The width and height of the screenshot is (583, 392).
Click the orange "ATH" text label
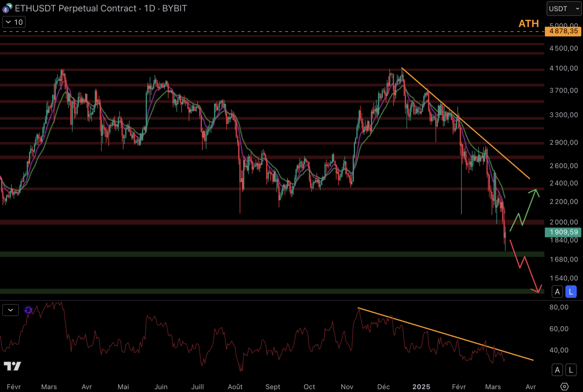coord(529,23)
